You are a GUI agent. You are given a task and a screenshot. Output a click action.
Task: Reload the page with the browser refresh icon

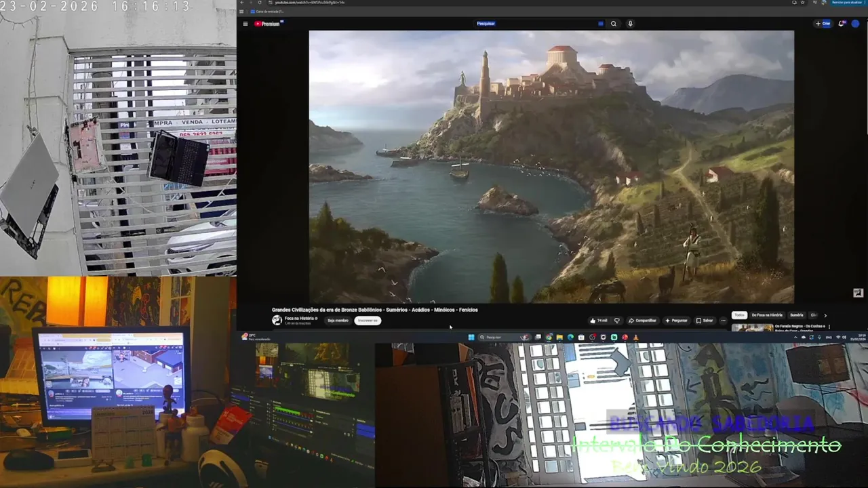pyautogui.click(x=260, y=3)
